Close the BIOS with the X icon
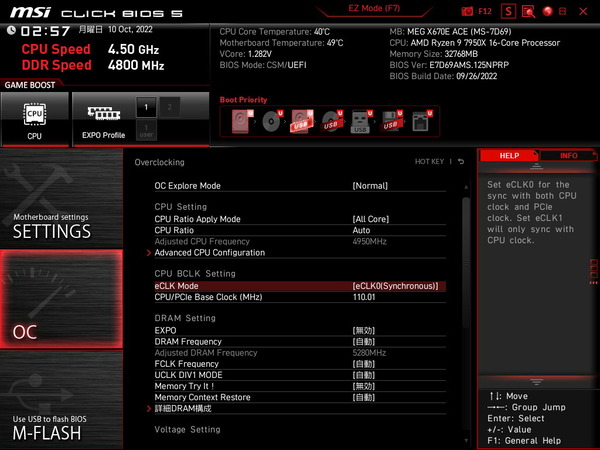 [583, 11]
